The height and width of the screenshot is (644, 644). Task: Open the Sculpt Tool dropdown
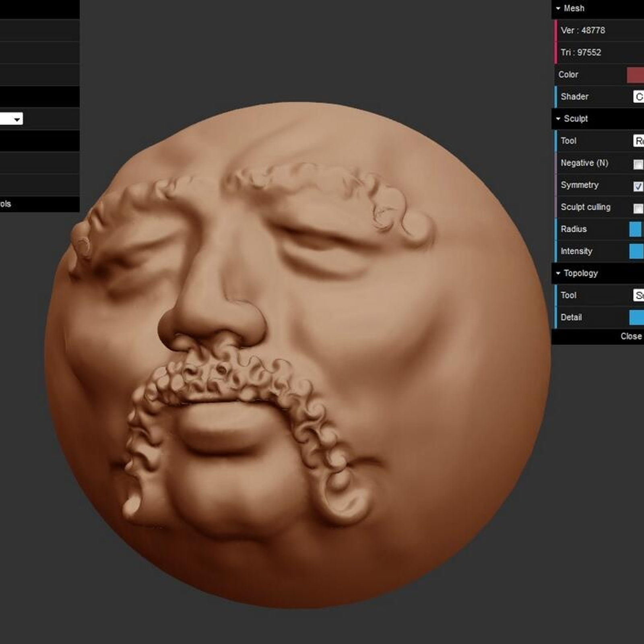pos(638,141)
